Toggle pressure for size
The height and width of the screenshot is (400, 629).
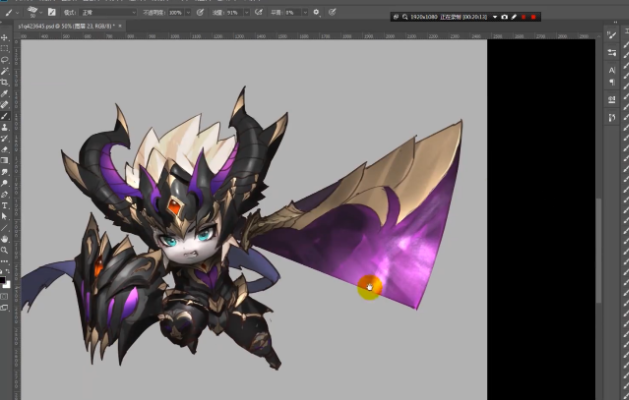[x=332, y=12]
